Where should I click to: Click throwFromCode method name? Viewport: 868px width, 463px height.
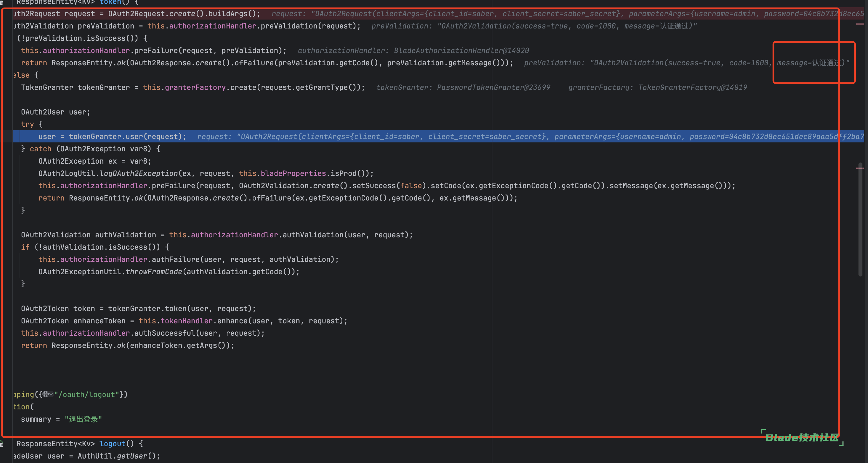tap(154, 272)
